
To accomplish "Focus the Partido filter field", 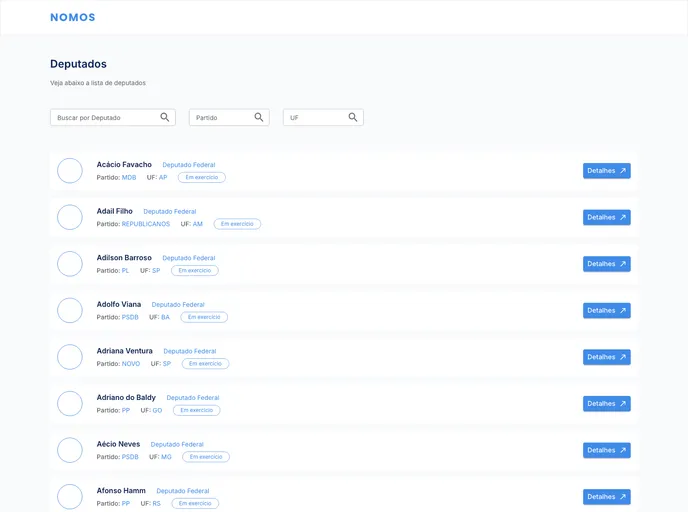I will (x=220, y=118).
